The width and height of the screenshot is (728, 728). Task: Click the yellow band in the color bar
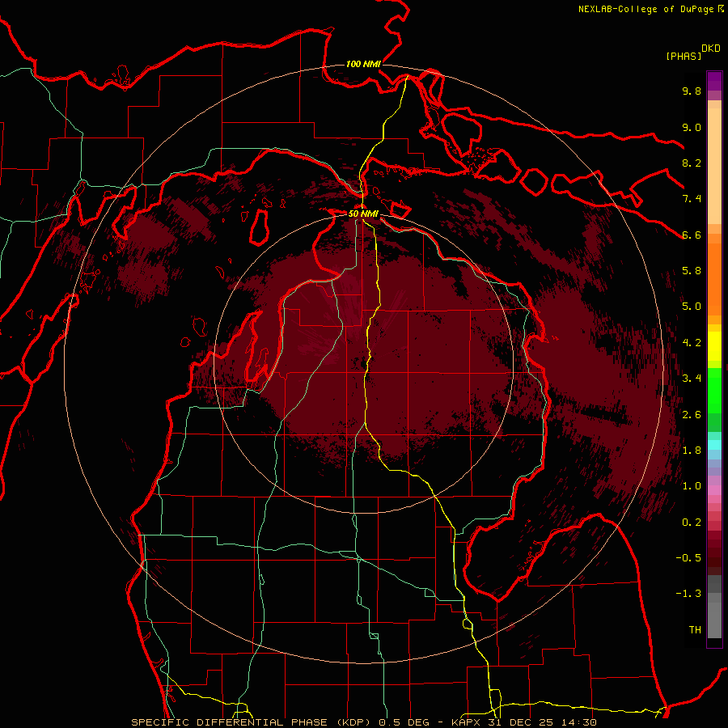(714, 346)
